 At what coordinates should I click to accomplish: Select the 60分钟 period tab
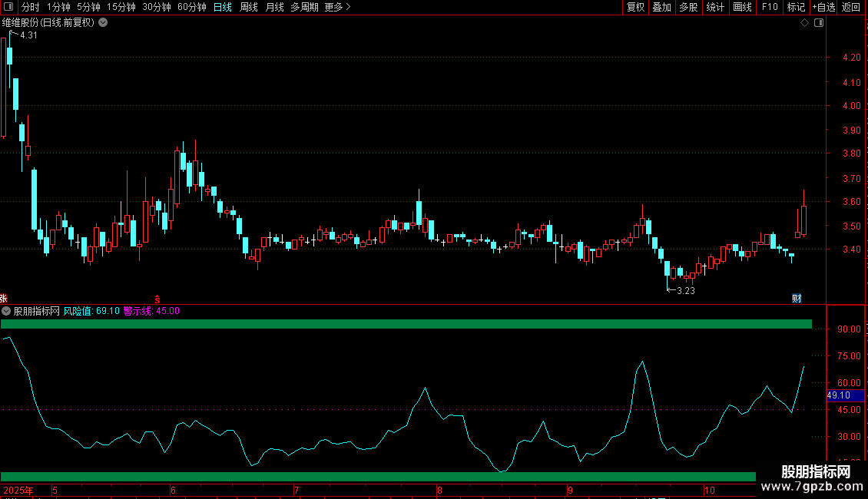(191, 7)
